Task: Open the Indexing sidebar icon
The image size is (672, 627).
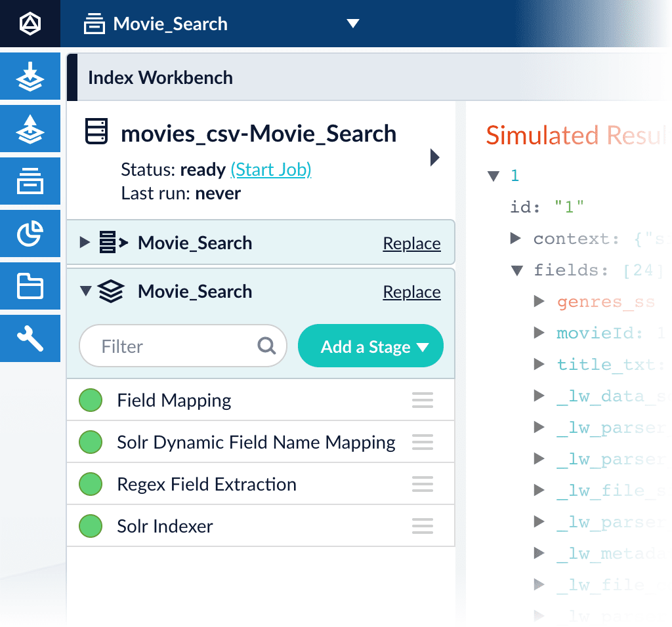Action: tap(30, 76)
